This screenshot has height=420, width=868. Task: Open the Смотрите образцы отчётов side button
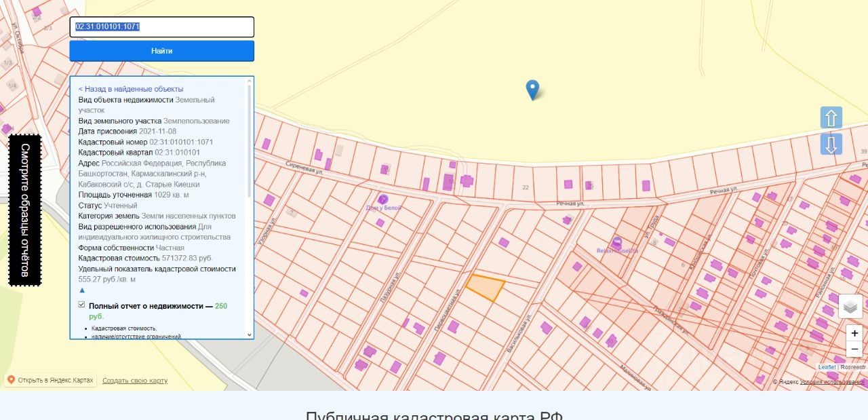click(x=25, y=210)
